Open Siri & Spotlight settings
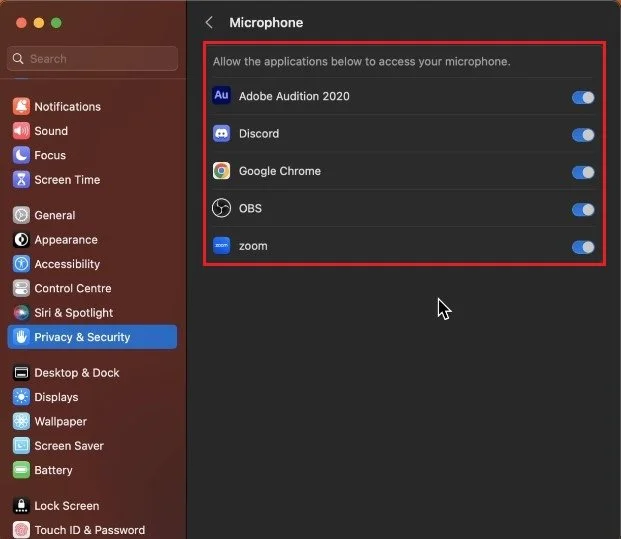 coord(92,312)
